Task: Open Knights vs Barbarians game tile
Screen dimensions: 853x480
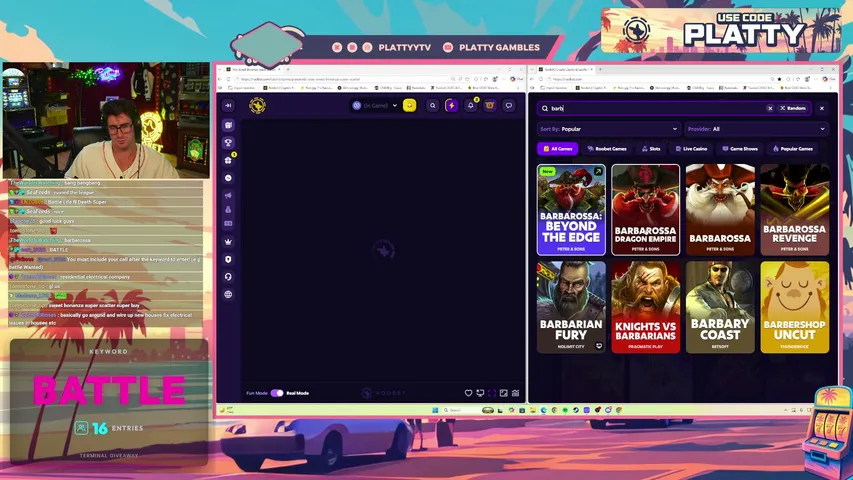Action: (646, 307)
